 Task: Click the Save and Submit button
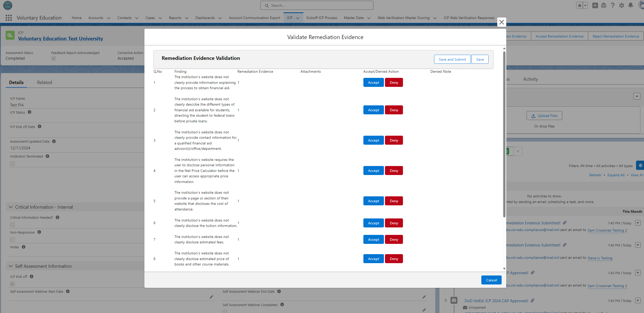point(452,59)
